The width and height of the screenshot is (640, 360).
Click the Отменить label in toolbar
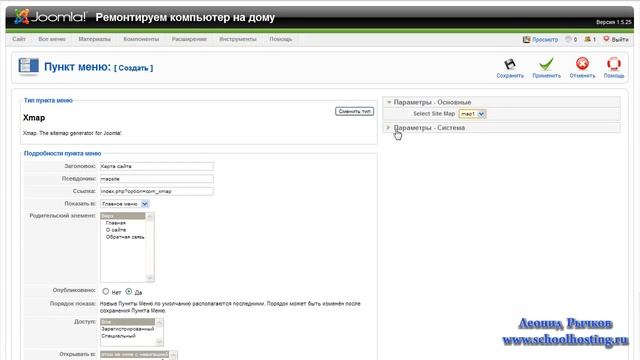(x=582, y=76)
